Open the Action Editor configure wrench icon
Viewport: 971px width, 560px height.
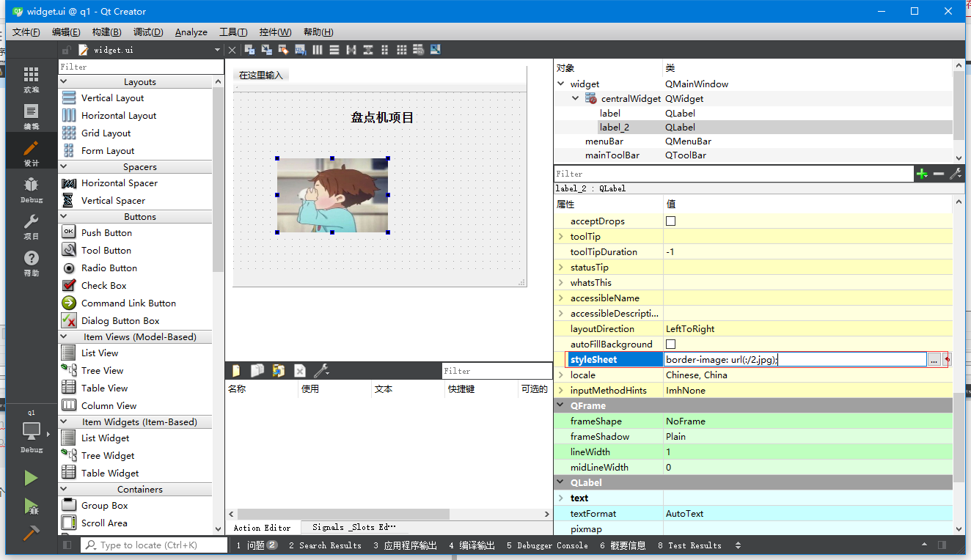[x=321, y=371]
